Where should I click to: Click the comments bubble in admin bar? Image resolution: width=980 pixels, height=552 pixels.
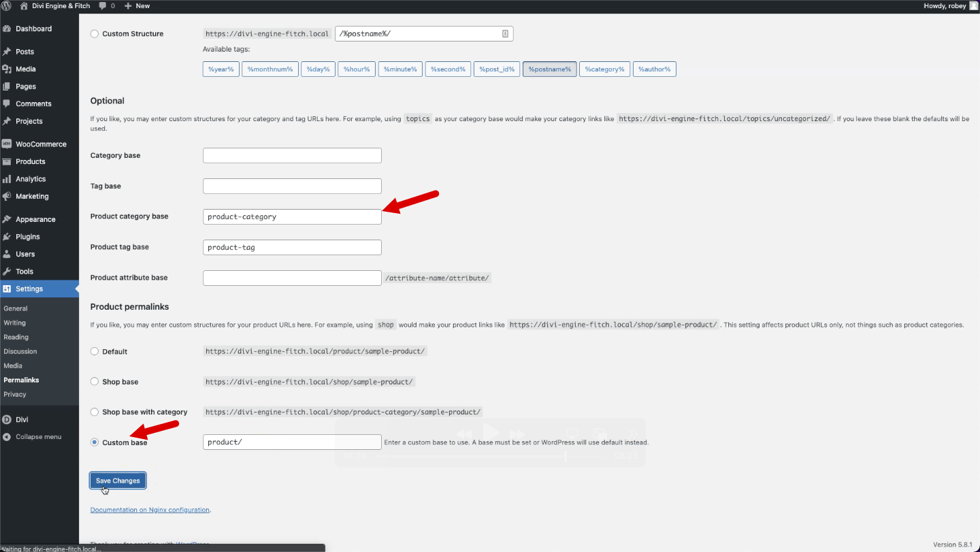pos(103,5)
